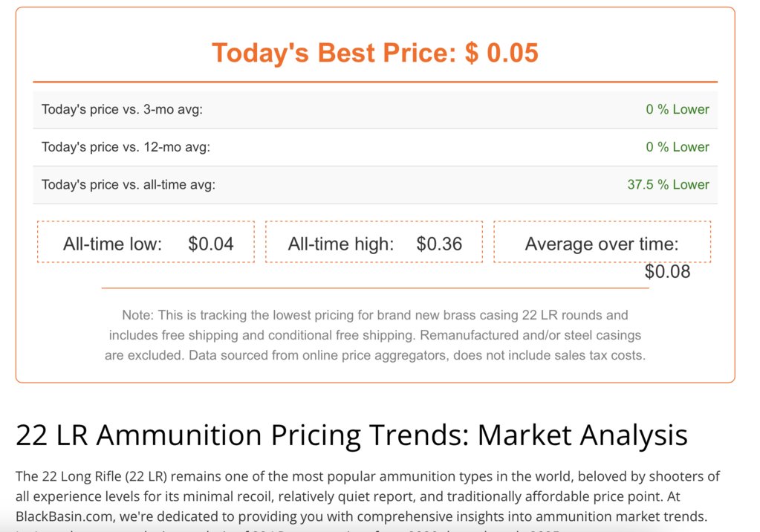760x532 pixels.
Task: Click the 12-mo avg '0 % Lower' value
Action: [677, 147]
